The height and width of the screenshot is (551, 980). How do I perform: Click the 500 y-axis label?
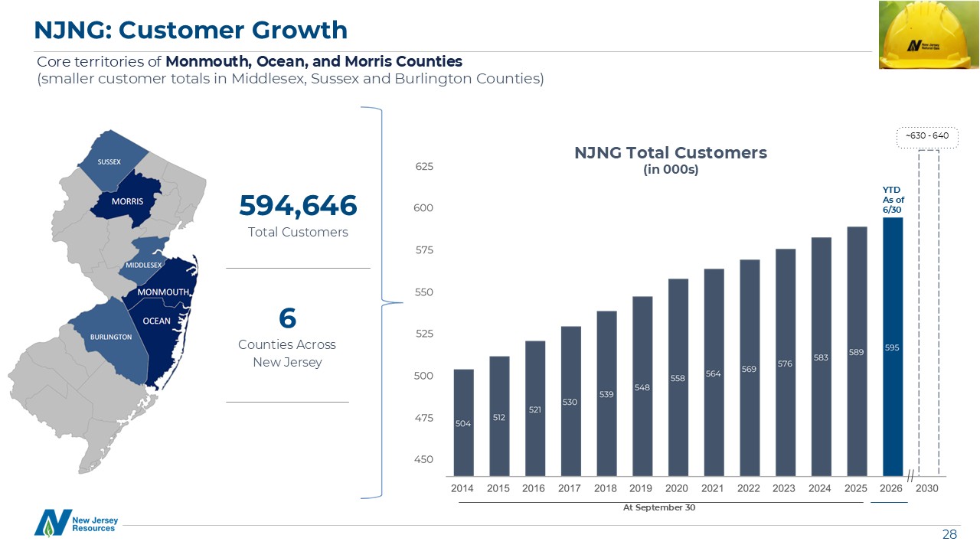pos(423,376)
